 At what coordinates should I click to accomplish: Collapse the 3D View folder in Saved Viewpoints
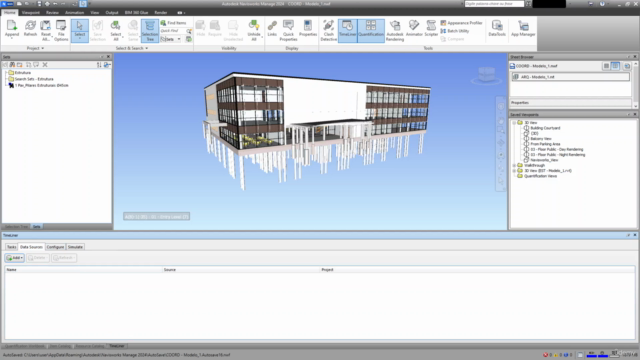click(x=514, y=122)
